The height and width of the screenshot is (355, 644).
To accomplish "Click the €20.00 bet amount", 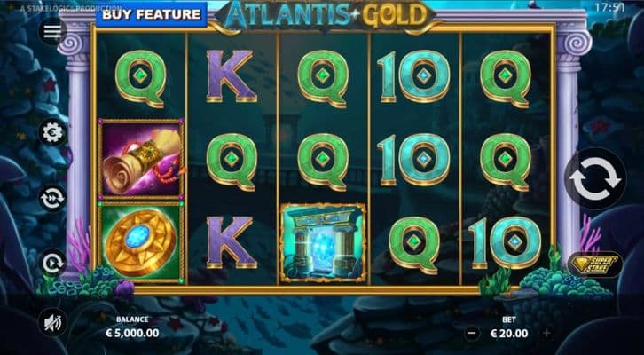I will pyautogui.click(x=509, y=333).
